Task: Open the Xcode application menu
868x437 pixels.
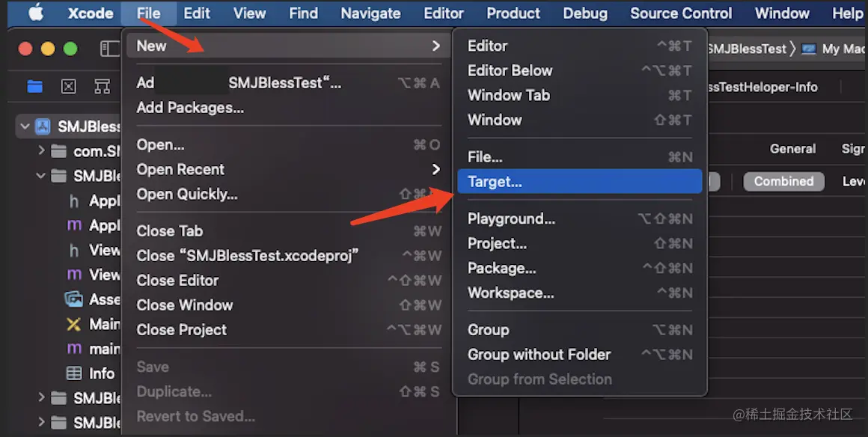Action: (x=91, y=13)
